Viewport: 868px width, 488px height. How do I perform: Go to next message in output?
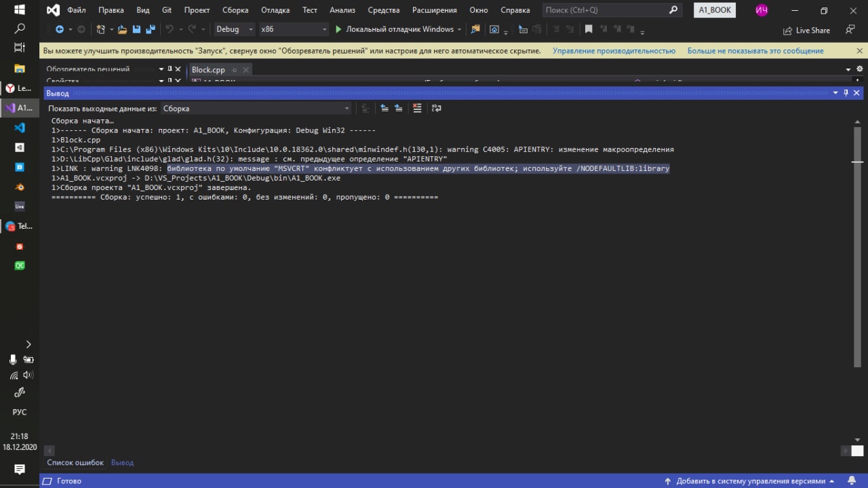pos(399,108)
